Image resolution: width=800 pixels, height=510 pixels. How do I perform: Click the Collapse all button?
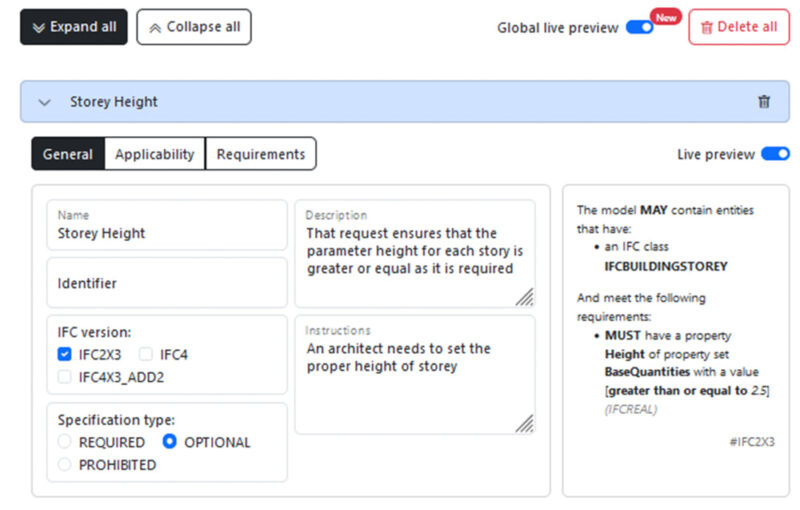[194, 27]
